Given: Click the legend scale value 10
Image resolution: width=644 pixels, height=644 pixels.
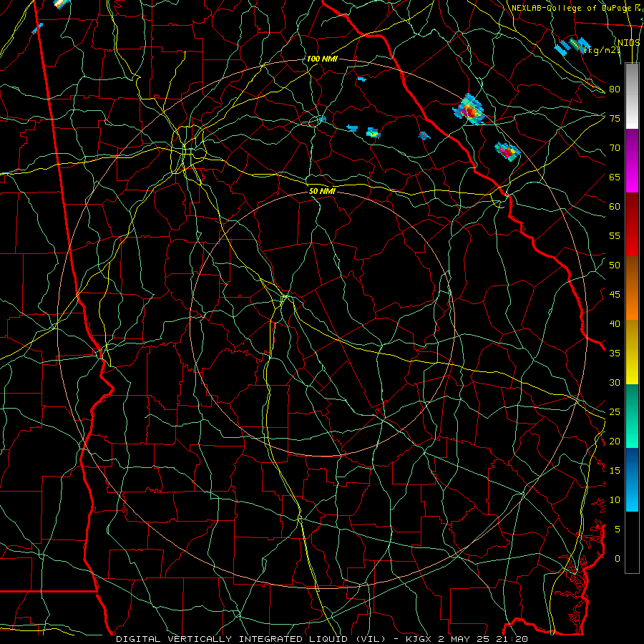Looking at the screenshot, I should pyautogui.click(x=615, y=500).
